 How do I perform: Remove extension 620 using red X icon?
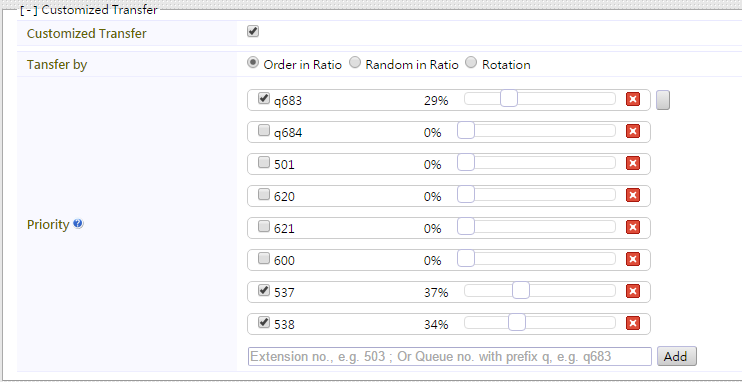point(633,195)
